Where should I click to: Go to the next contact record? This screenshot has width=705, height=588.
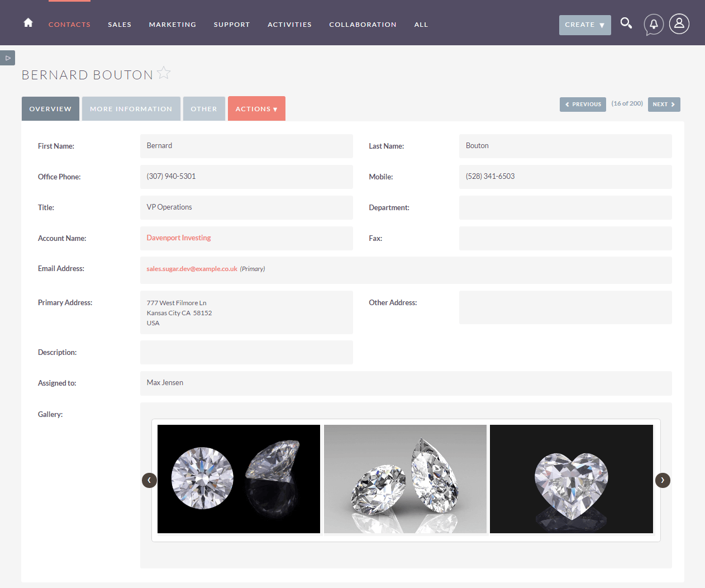[664, 105]
